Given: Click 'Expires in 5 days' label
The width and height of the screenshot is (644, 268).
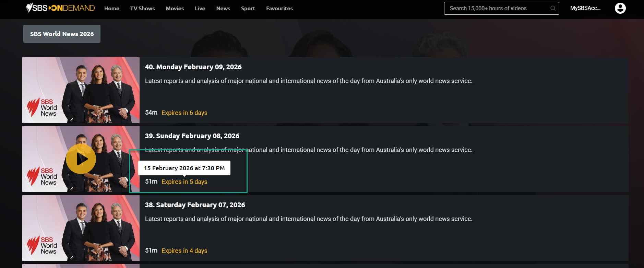Looking at the screenshot, I should tap(184, 182).
